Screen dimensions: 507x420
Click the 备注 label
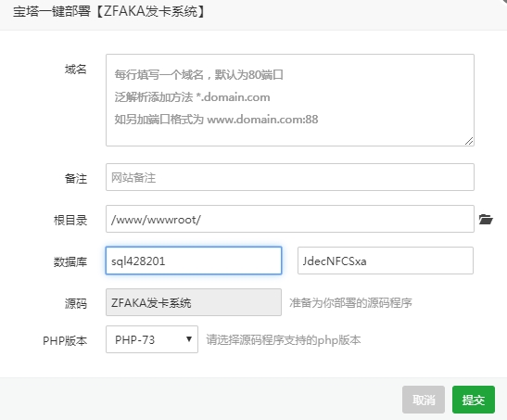click(76, 178)
